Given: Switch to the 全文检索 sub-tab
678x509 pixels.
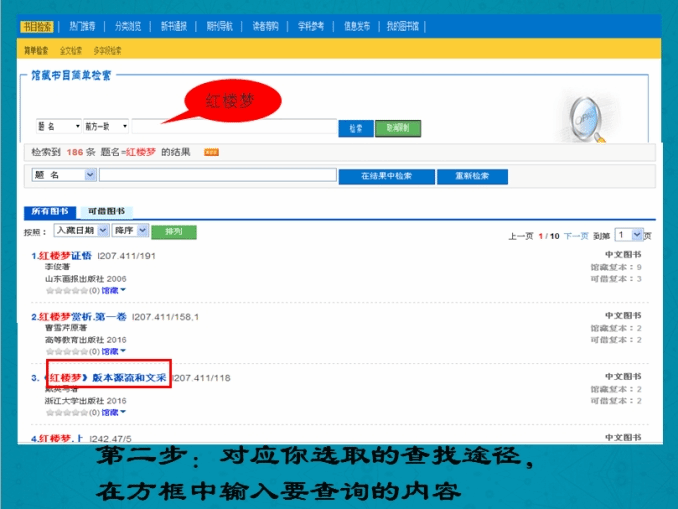Looking at the screenshot, I should (x=72, y=49).
